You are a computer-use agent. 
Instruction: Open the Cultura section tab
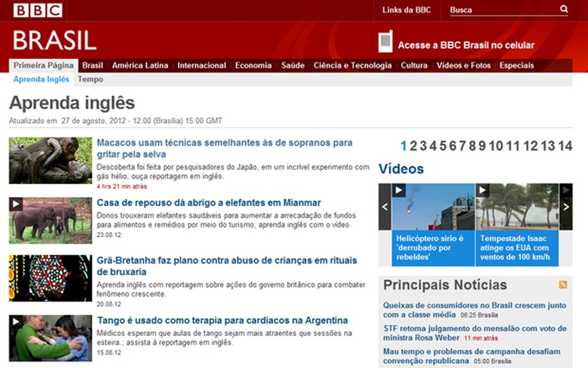[x=414, y=65]
